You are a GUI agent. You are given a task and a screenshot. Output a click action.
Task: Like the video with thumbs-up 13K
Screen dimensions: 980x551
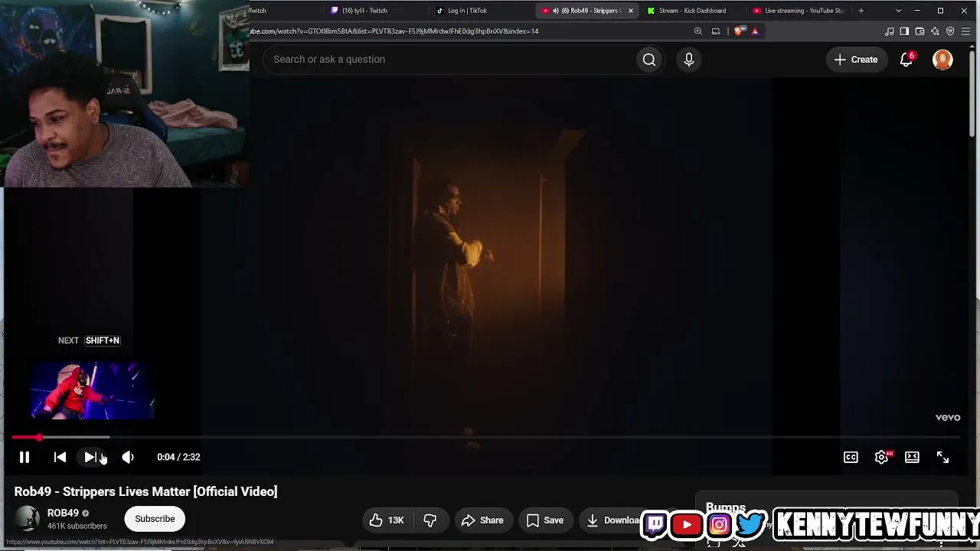pos(387,520)
